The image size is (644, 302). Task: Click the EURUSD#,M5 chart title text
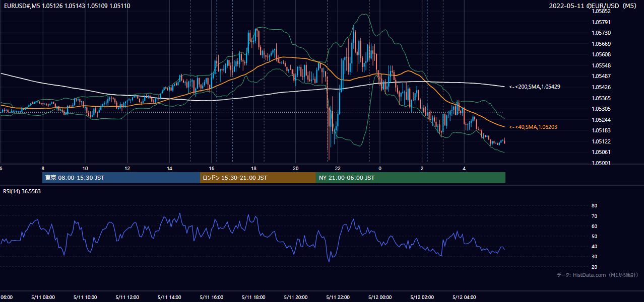[66, 6]
